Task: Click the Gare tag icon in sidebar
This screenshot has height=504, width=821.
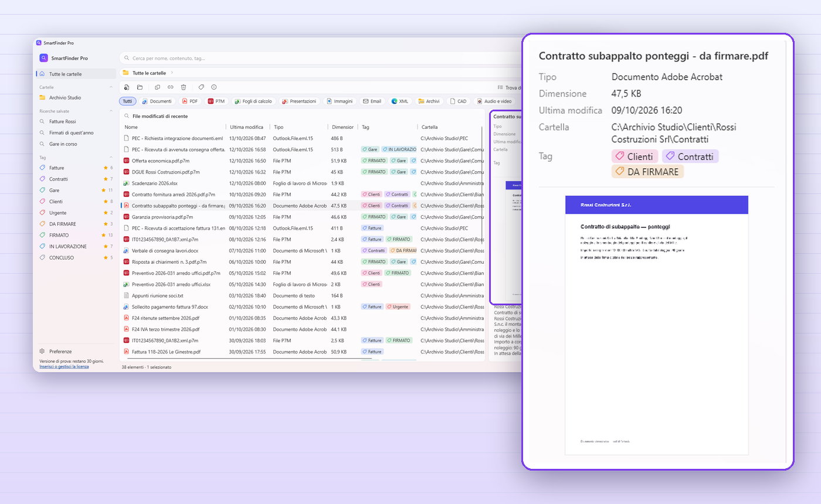Action: coord(42,190)
